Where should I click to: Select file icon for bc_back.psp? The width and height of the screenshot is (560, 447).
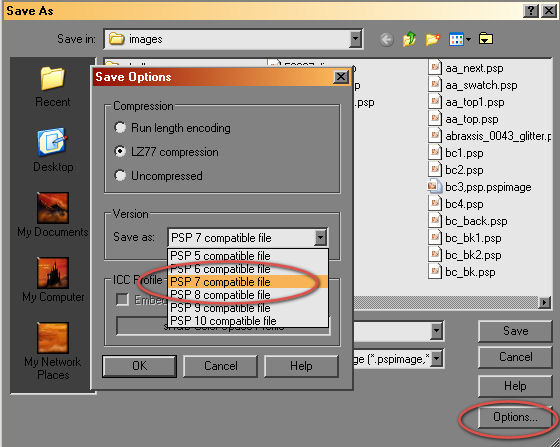pos(435,220)
